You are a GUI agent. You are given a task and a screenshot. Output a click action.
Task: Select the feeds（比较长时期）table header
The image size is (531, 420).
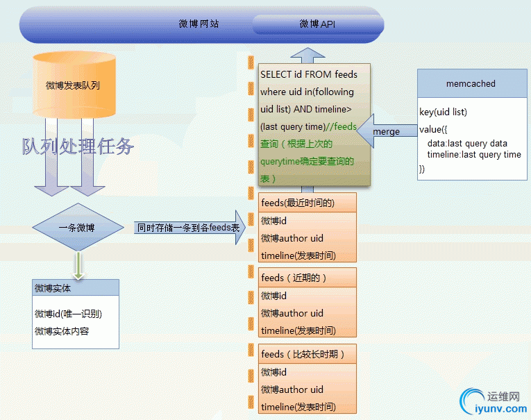[307, 354]
